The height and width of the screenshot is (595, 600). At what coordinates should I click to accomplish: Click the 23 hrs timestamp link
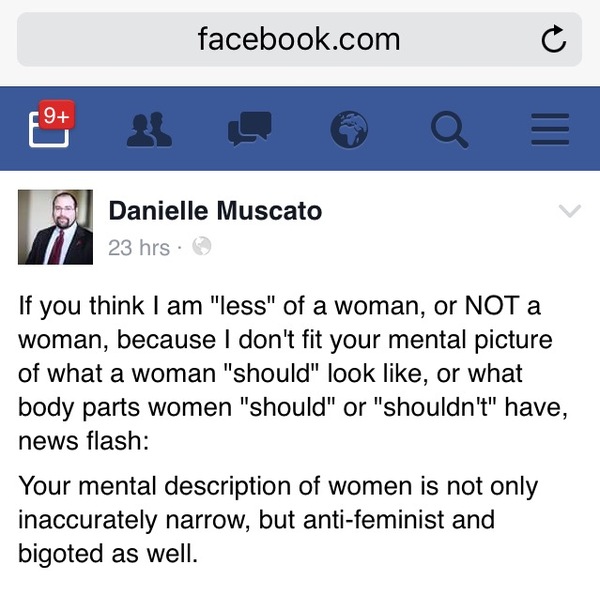pyautogui.click(x=139, y=247)
